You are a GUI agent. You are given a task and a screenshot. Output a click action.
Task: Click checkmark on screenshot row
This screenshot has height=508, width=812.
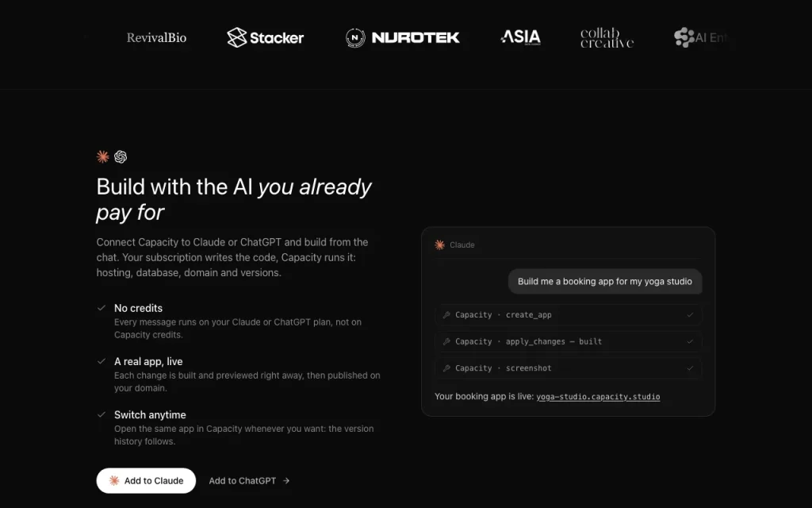tap(690, 368)
